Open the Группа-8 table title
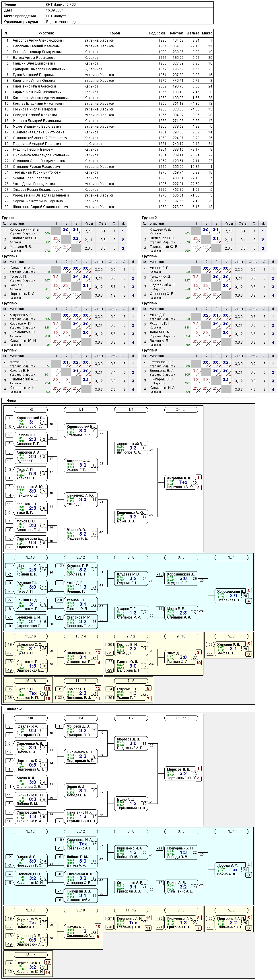This screenshot has width=280, height=980. pyautogui.click(x=149, y=350)
